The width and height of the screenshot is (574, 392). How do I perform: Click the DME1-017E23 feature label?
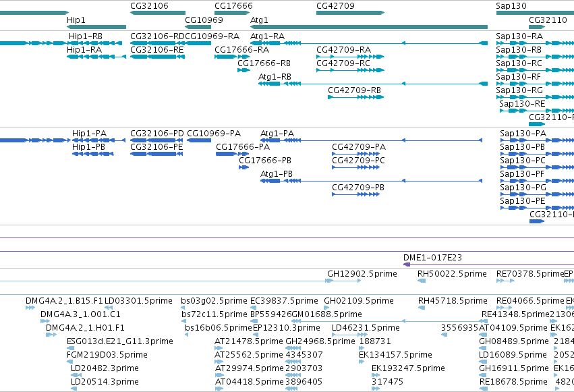(x=433, y=258)
